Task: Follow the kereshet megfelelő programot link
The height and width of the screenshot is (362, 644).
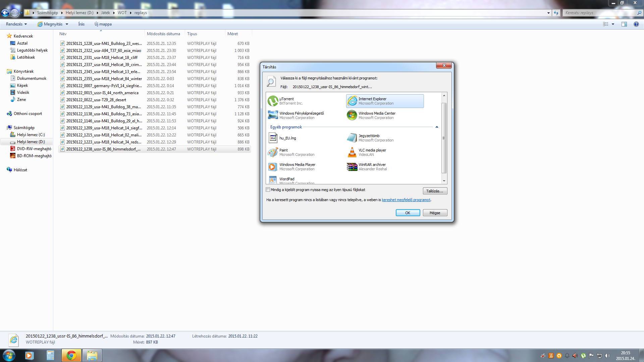Action: tap(406, 200)
